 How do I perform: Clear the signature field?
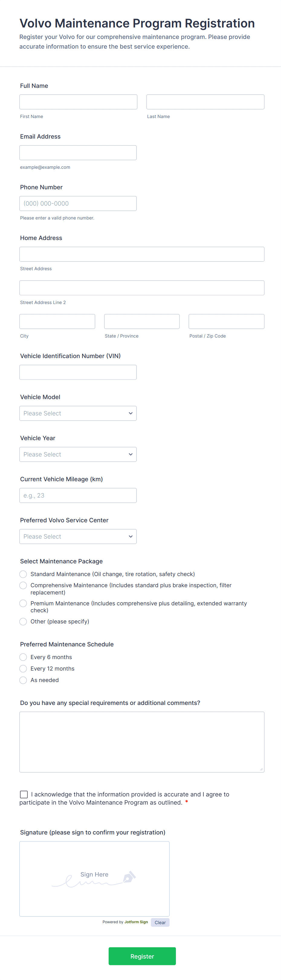click(x=160, y=923)
